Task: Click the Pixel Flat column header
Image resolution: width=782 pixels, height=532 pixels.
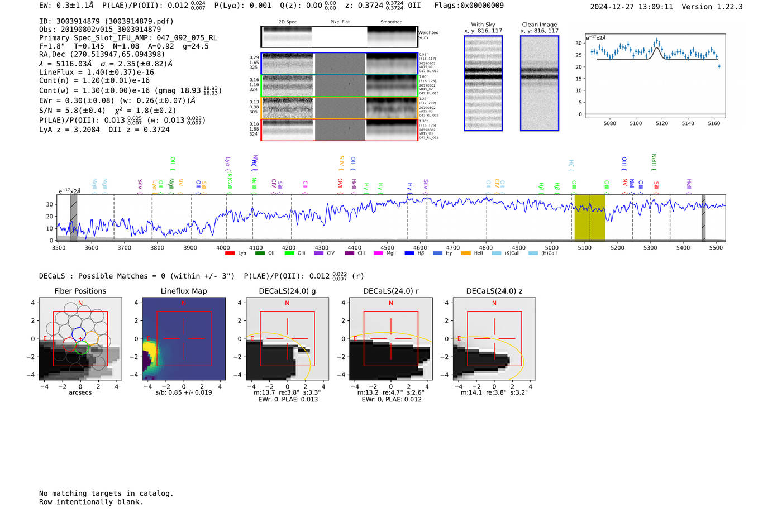Action: tap(340, 22)
